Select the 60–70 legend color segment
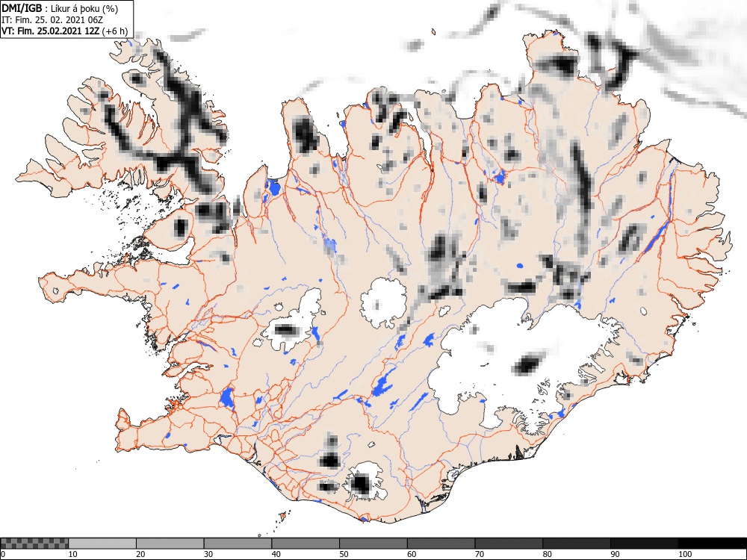The width and height of the screenshot is (747, 560). pyautogui.click(x=441, y=544)
